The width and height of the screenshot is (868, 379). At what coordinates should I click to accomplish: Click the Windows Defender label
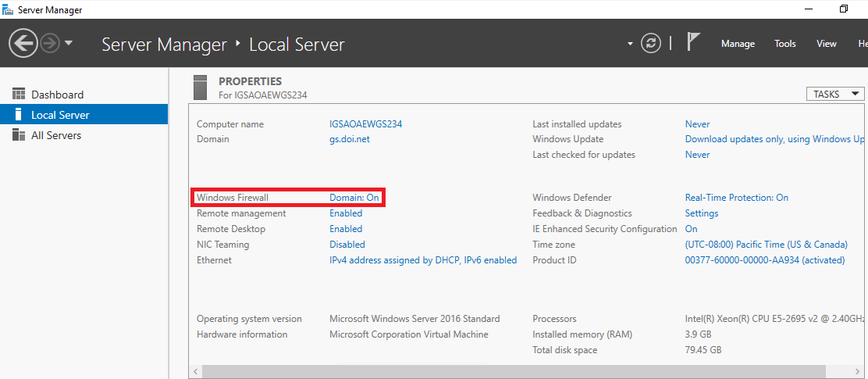[572, 197]
